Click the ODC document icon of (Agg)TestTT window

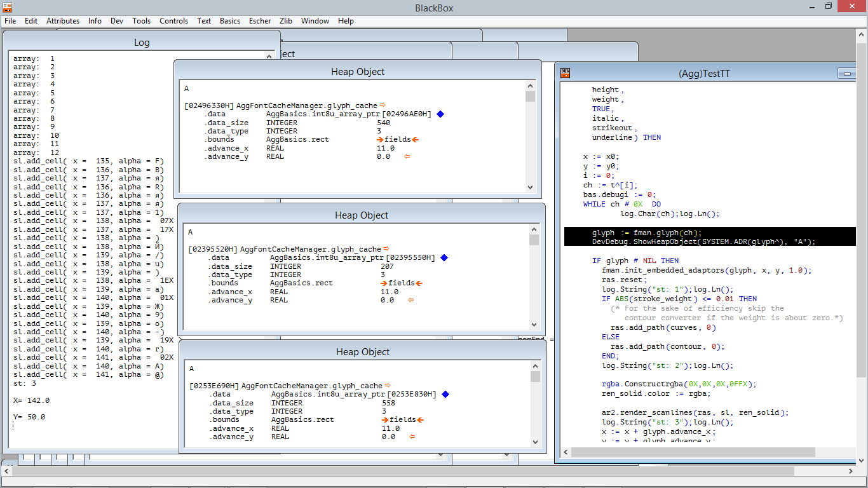pos(565,73)
